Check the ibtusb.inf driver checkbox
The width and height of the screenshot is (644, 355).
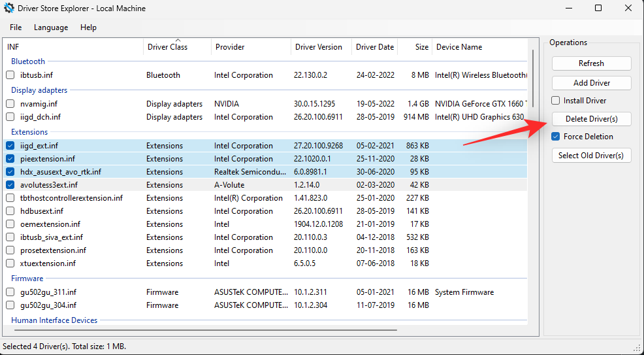(10, 75)
